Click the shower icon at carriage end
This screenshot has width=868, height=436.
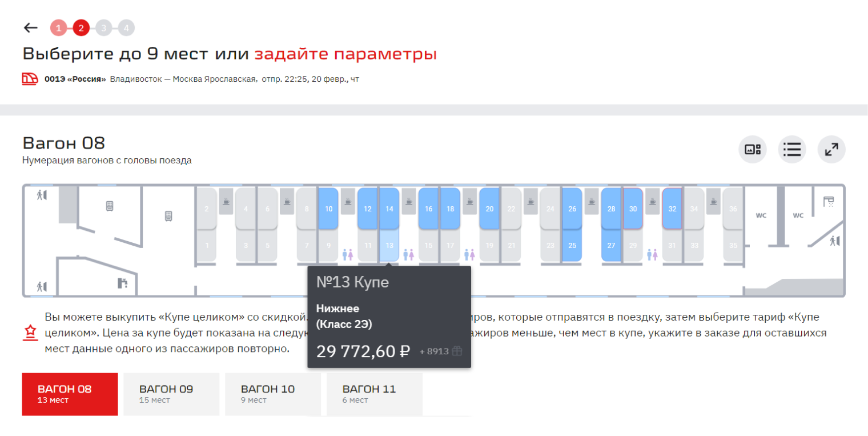(828, 201)
